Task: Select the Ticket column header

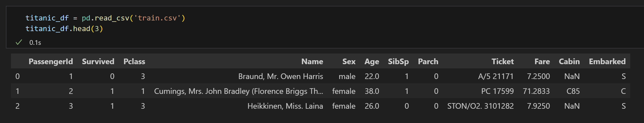Action: (x=503, y=61)
